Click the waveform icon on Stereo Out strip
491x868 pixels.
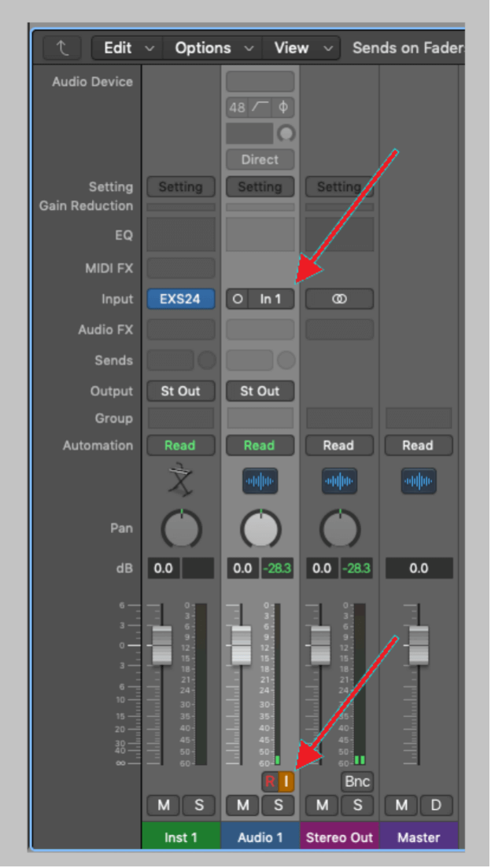[339, 481]
